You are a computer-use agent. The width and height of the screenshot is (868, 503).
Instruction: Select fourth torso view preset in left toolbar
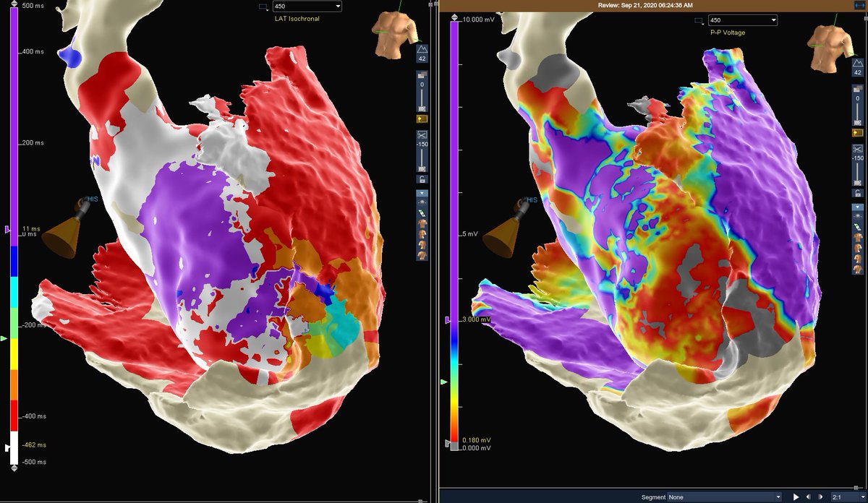click(x=422, y=256)
